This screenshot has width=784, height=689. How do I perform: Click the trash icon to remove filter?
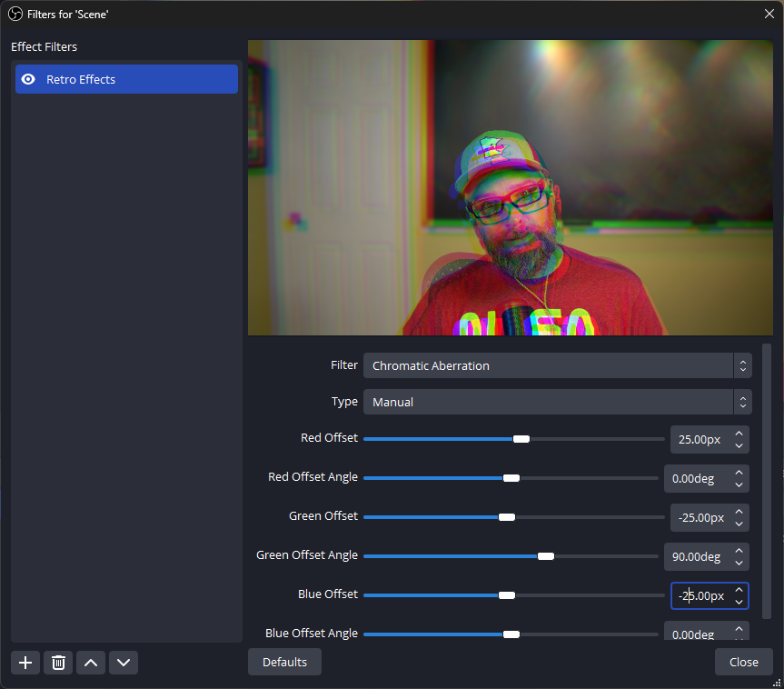point(58,663)
